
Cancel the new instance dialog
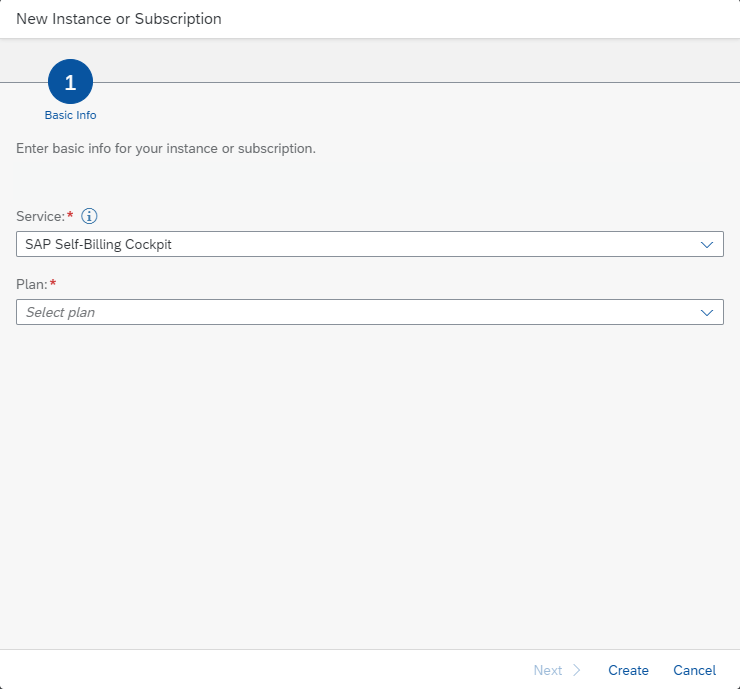694,670
